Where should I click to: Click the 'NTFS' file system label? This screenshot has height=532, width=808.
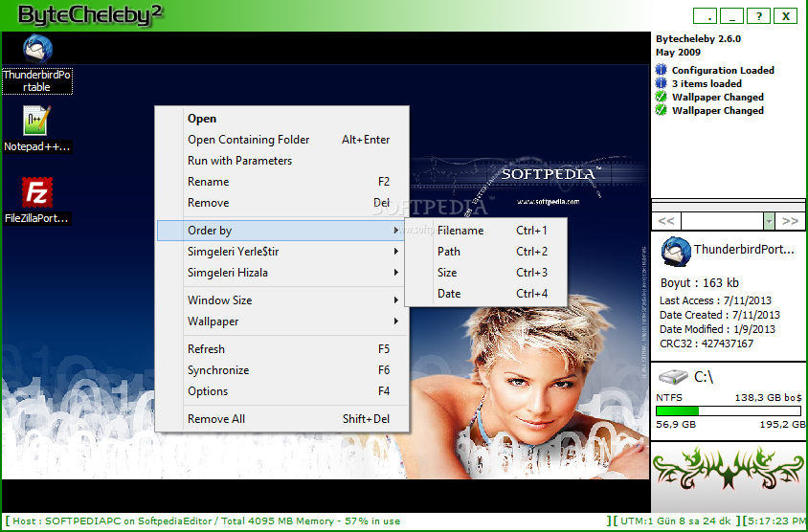[x=669, y=398]
